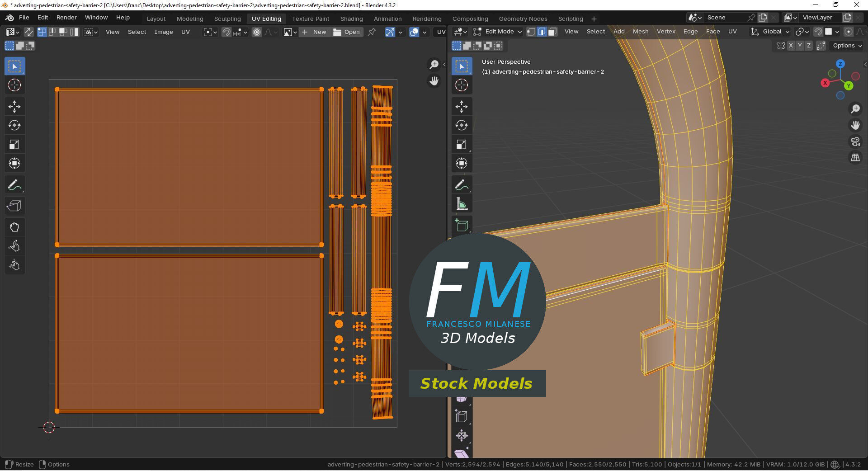Switch to face select mode in 3D viewport
This screenshot has height=471, width=868.
pyautogui.click(x=552, y=32)
